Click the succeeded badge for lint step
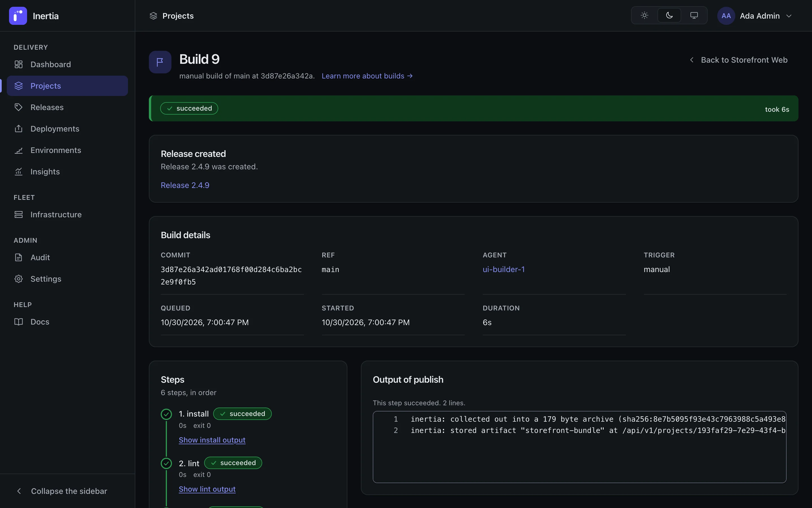Screen dimensions: 812x508 233,463
